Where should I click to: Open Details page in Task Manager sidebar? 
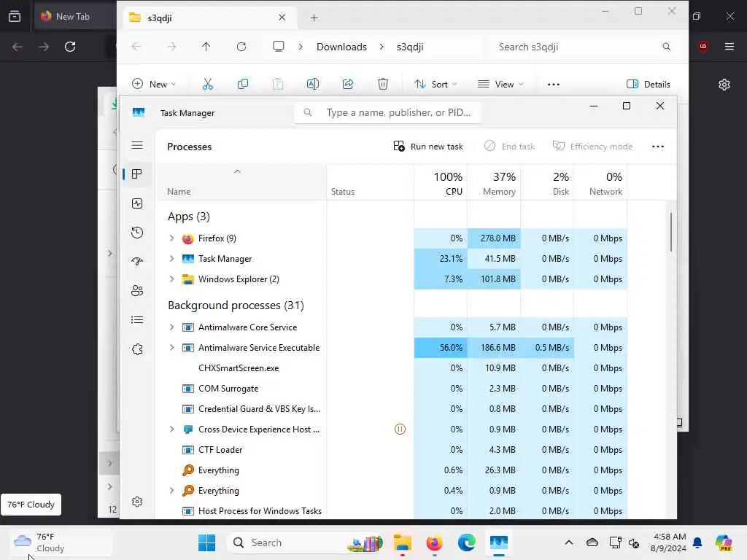tap(137, 319)
